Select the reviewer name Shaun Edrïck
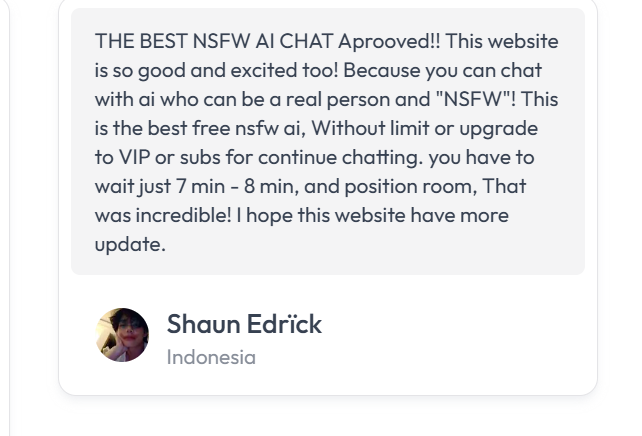The width and height of the screenshot is (642, 436). (x=244, y=324)
